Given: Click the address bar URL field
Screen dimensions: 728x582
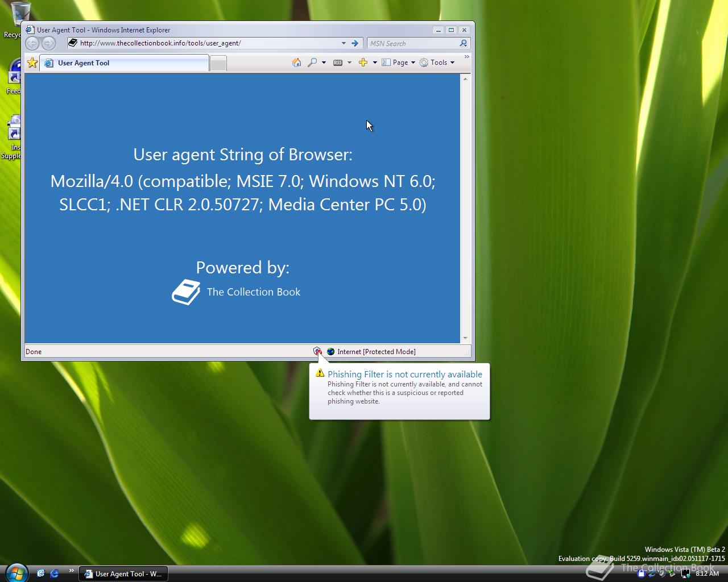Looking at the screenshot, I should point(208,43).
